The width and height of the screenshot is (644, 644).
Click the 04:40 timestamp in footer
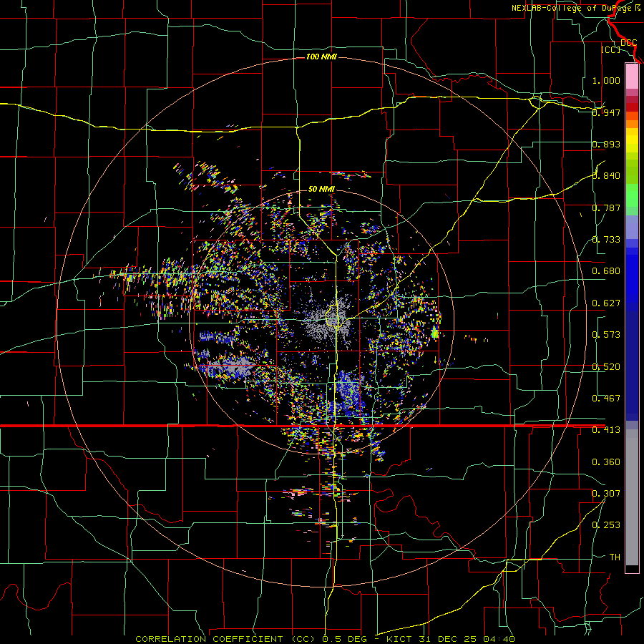pos(499,639)
